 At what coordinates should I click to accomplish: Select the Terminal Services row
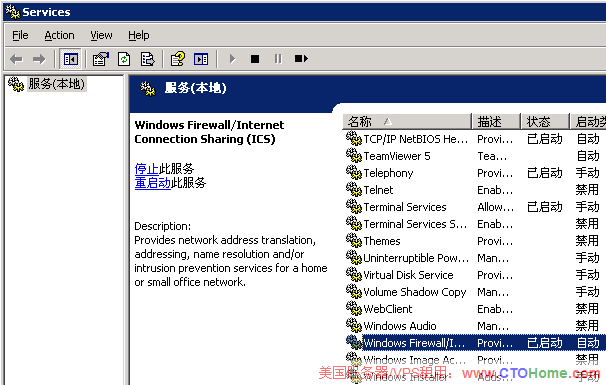click(475, 207)
